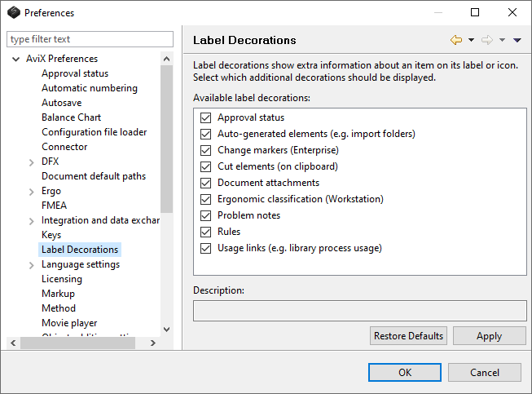Click the back navigation arrow icon
The height and width of the screenshot is (394, 532).
(x=455, y=40)
